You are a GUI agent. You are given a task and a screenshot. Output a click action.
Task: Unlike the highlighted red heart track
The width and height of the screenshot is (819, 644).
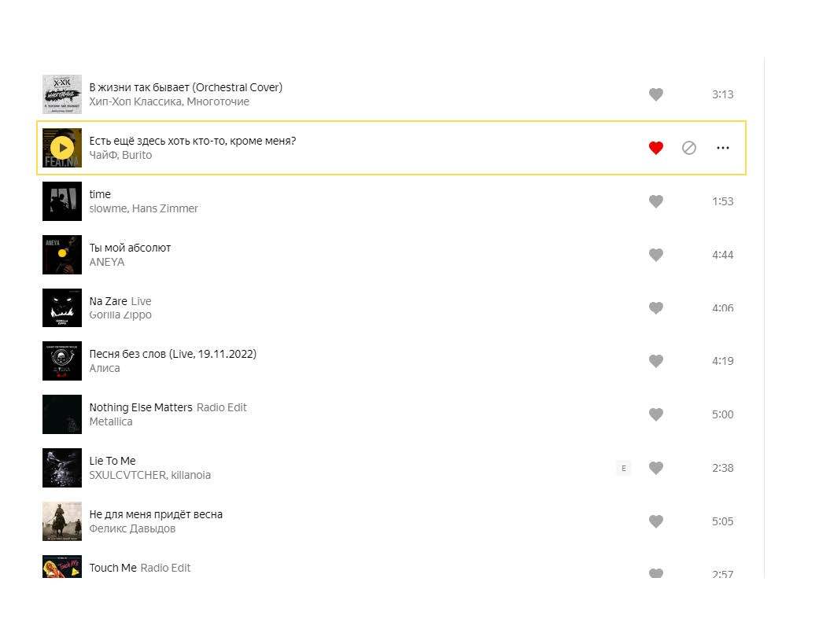pos(656,148)
